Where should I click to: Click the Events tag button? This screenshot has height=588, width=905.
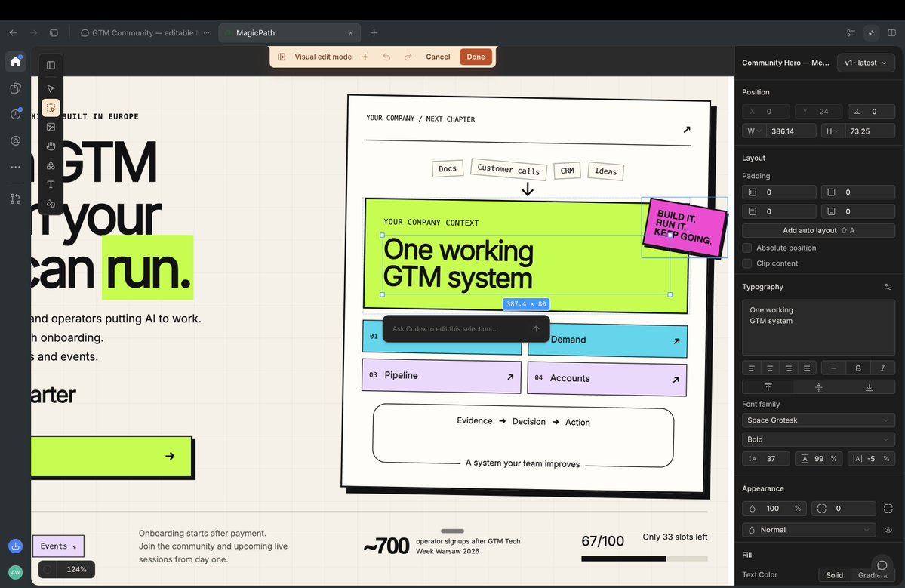pos(58,546)
